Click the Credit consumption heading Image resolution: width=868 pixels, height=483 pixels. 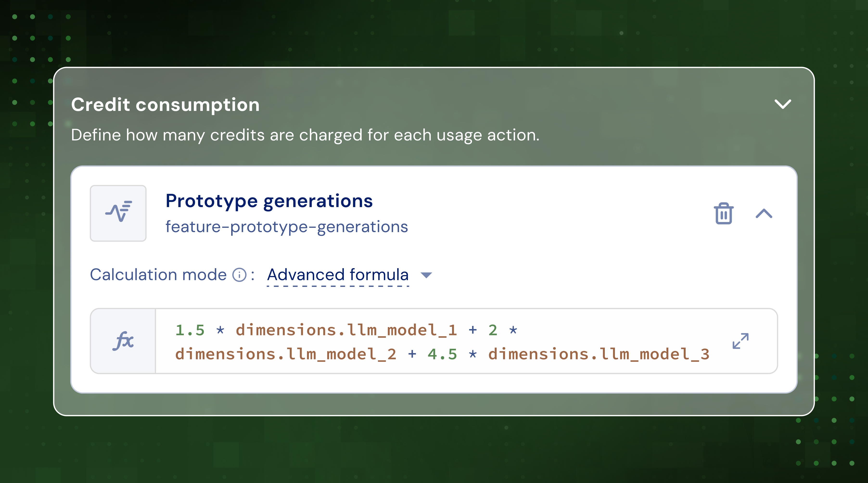click(165, 105)
